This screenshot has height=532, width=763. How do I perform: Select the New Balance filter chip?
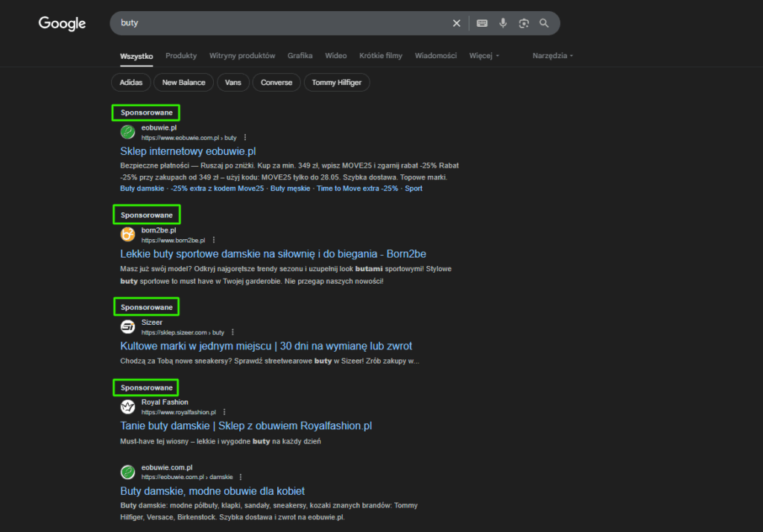point(183,82)
